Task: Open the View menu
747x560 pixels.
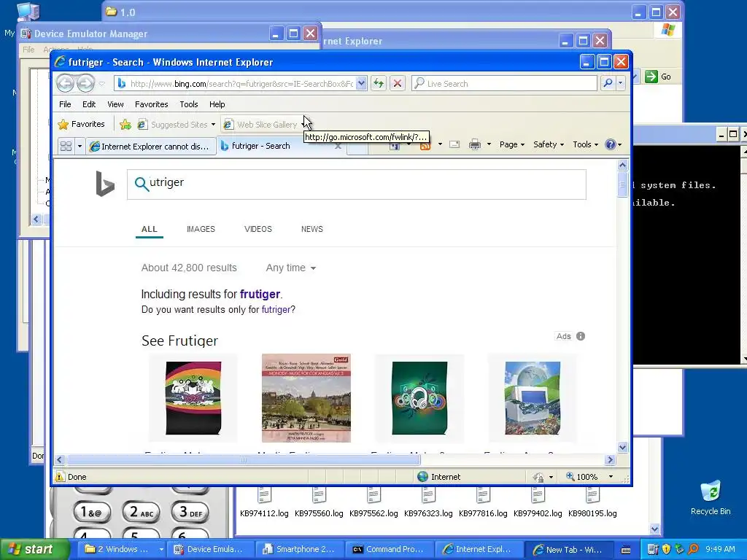Action: point(115,104)
